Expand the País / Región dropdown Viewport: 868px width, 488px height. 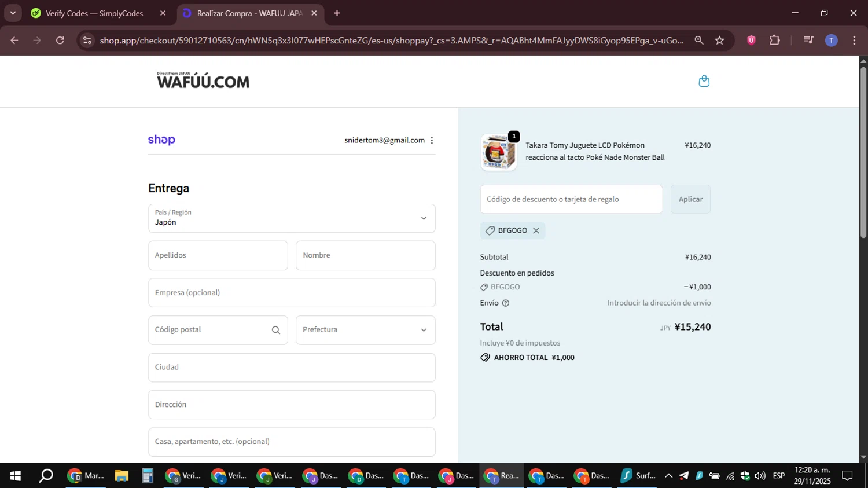pyautogui.click(x=292, y=218)
